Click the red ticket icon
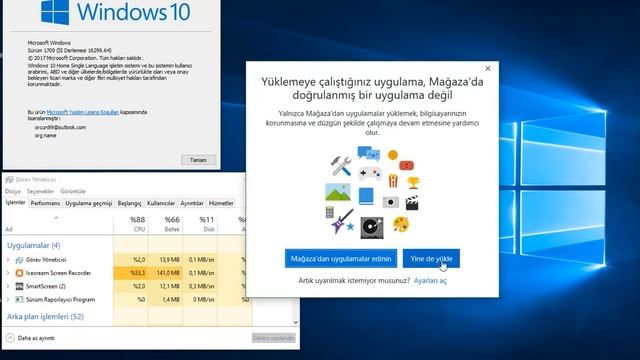Screen dimensions: 640x360 [x=407, y=165]
